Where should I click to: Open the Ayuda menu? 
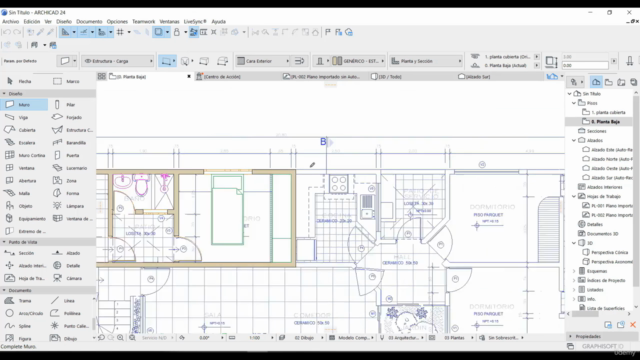(218, 22)
